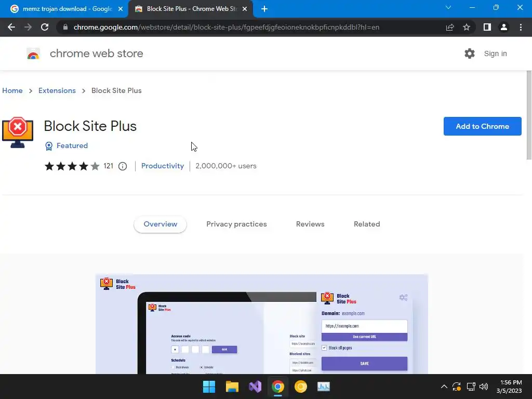Open the Extensions breadcrumb link
The width and height of the screenshot is (532, 399).
(x=57, y=90)
